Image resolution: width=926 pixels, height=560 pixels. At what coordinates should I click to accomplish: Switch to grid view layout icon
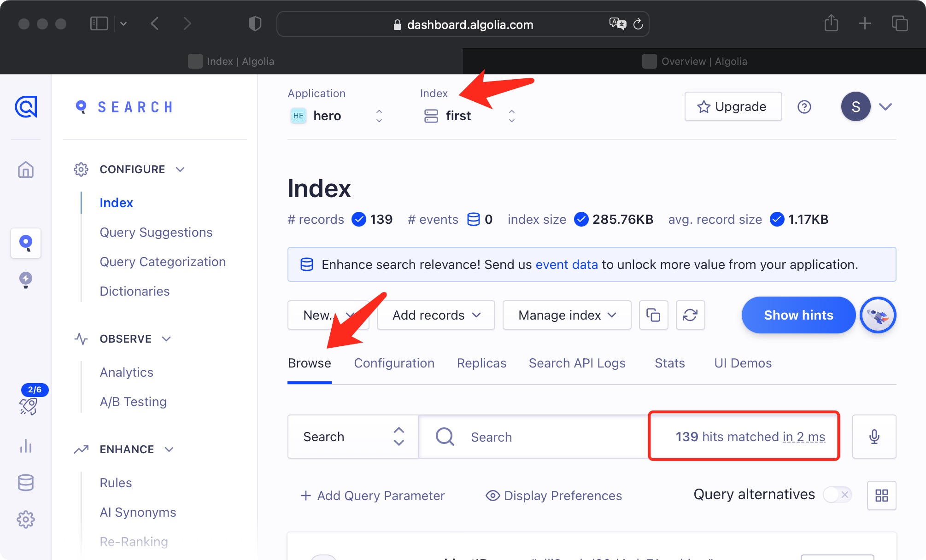[x=881, y=496]
